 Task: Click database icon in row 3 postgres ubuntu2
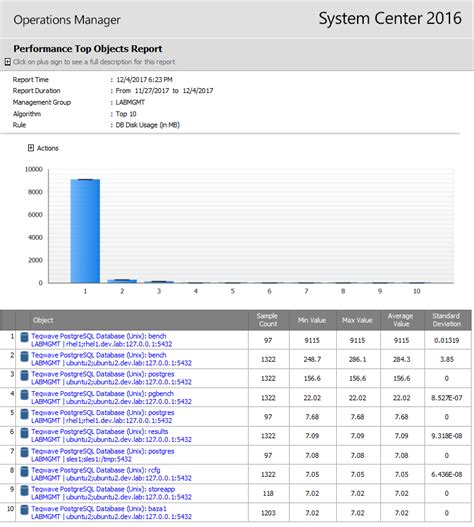(24, 375)
